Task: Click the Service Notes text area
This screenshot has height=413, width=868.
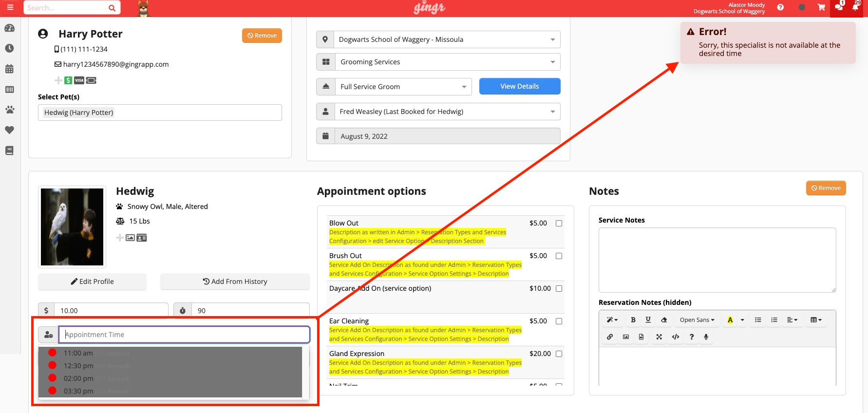Action: (717, 260)
